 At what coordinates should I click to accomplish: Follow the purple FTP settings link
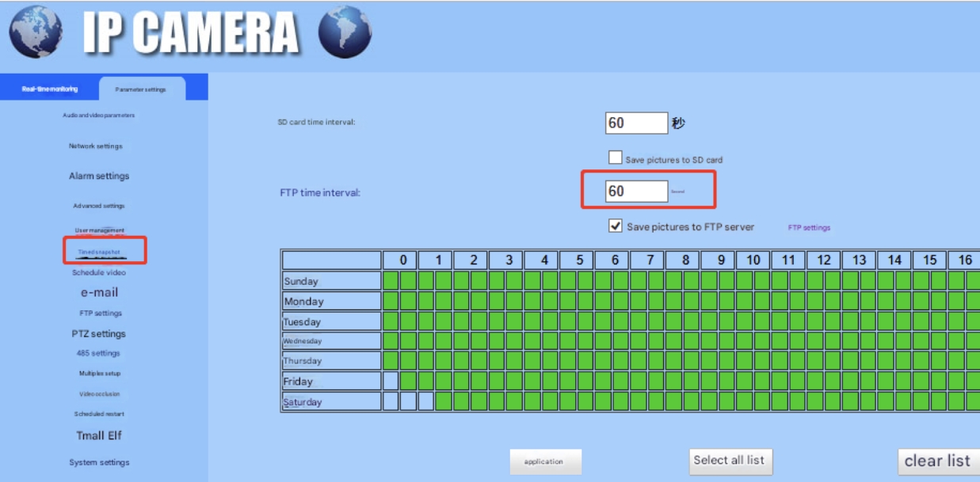[x=809, y=228]
